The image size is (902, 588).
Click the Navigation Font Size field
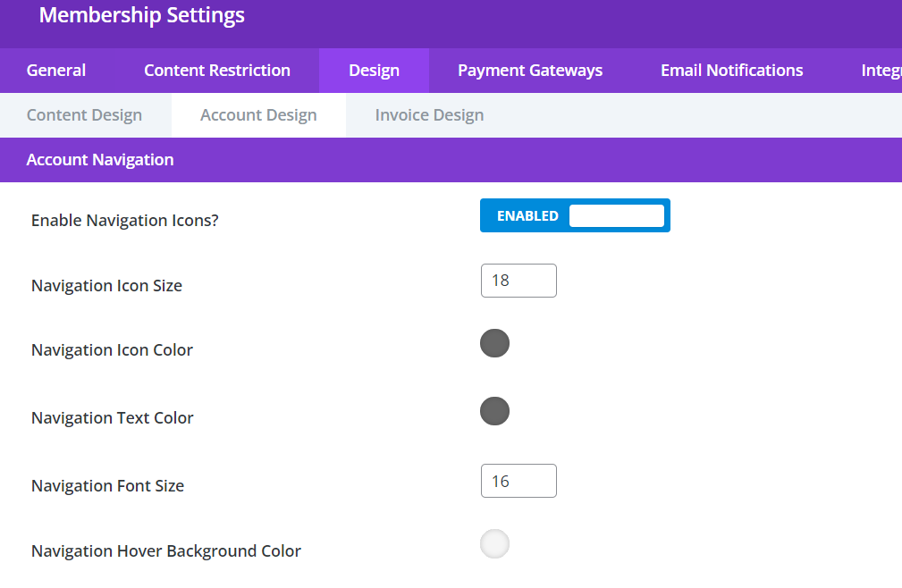coord(518,480)
